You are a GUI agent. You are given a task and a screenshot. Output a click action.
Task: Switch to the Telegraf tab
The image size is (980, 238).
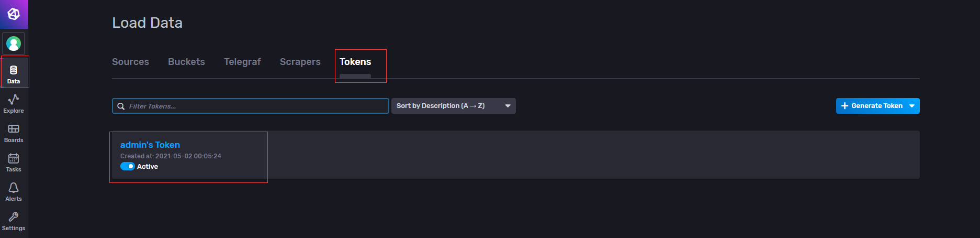coord(242,62)
